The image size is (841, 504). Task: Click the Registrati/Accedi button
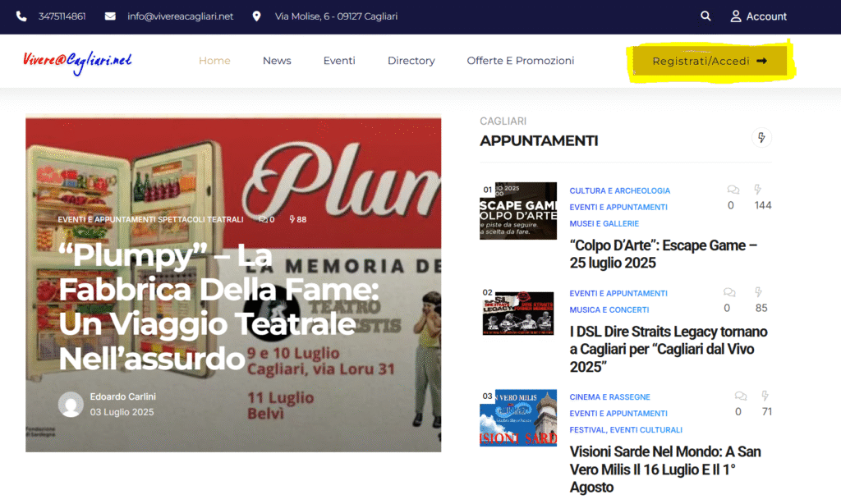(710, 61)
